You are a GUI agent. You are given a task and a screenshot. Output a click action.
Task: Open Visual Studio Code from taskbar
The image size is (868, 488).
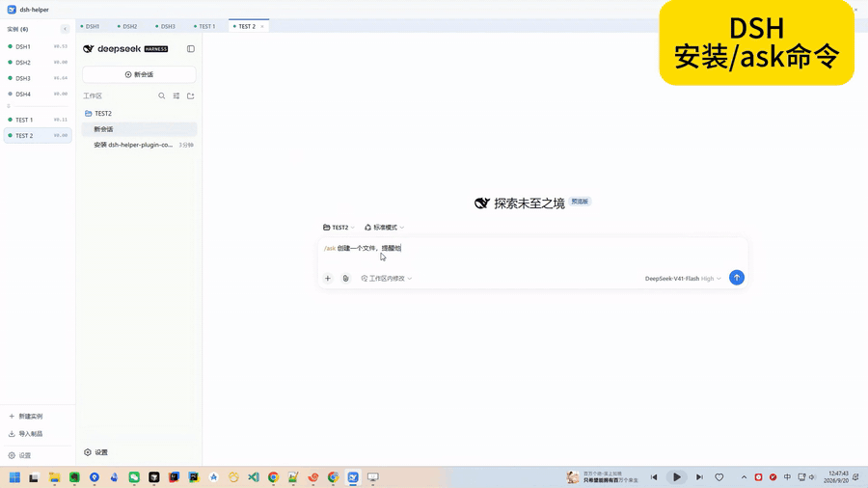254,477
